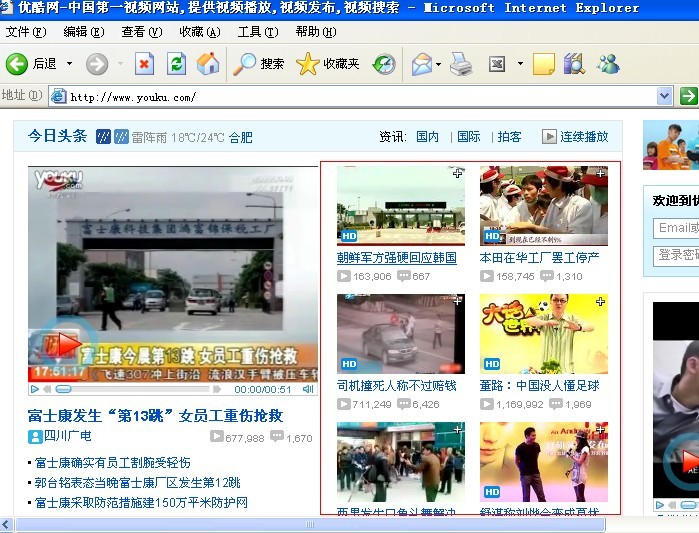699x533 pixels.
Task: Add 本田在华工厂 video via plus icon
Action: 600,173
